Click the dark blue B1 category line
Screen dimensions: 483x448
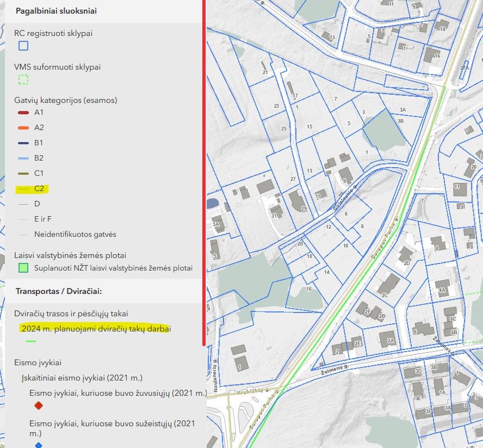coord(23,143)
